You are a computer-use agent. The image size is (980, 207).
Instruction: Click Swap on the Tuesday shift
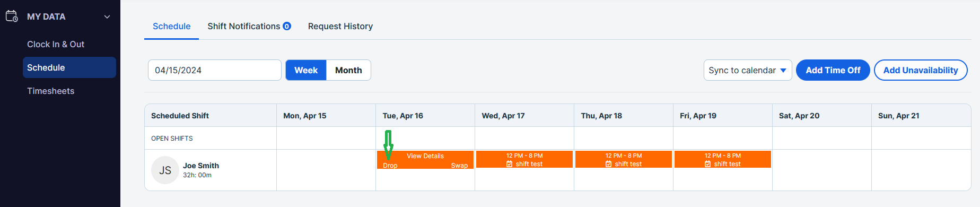point(459,166)
